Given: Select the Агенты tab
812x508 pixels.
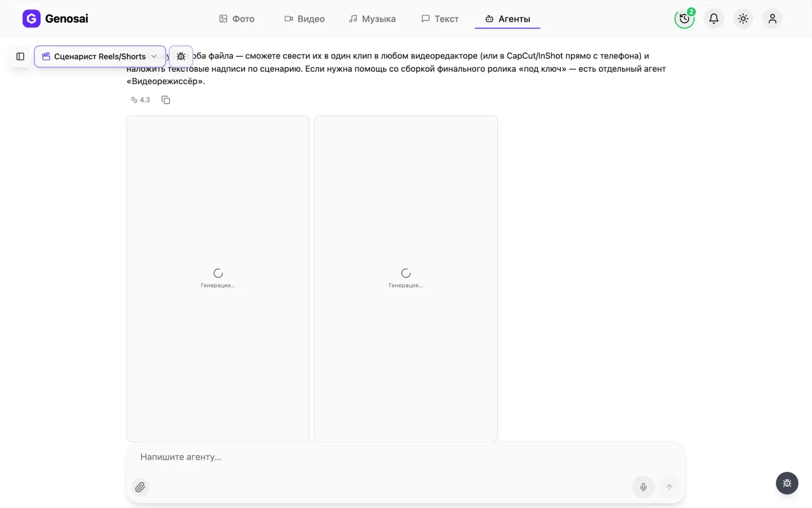Looking at the screenshot, I should coord(507,19).
